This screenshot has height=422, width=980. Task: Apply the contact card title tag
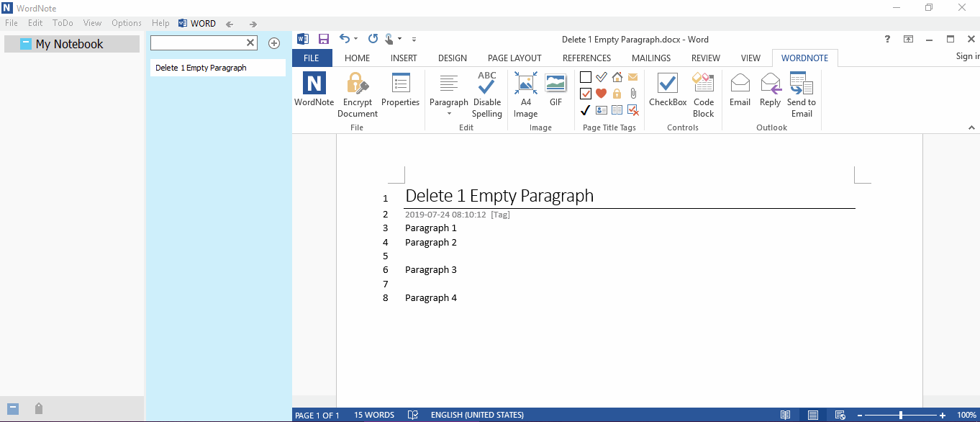(x=601, y=110)
